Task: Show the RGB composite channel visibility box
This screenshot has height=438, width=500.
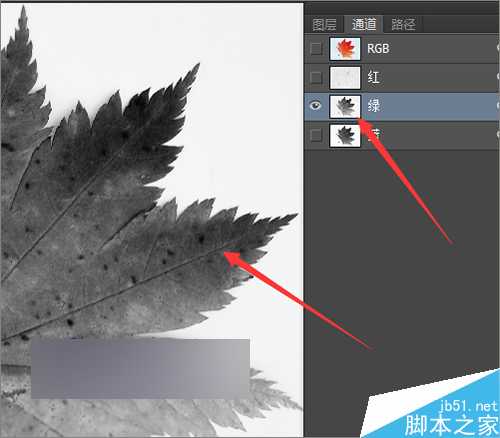Action: 315,49
